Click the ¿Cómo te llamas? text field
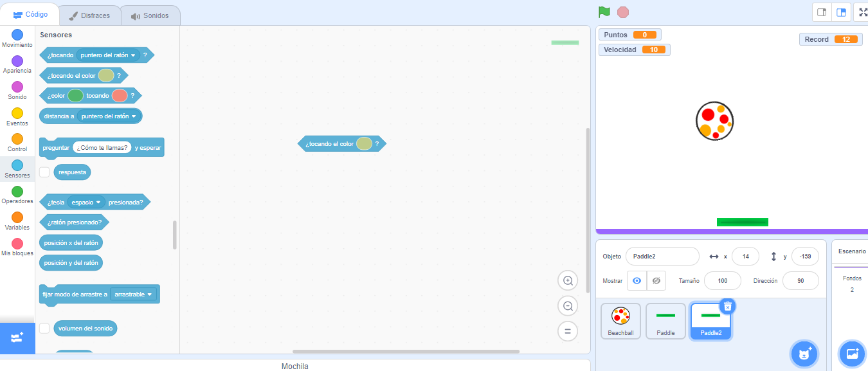868x371 pixels. [102, 147]
